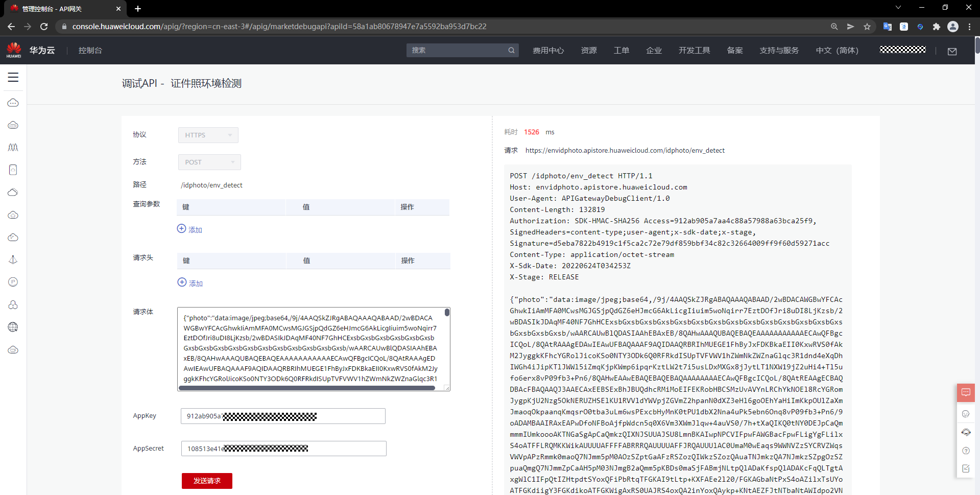The width and height of the screenshot is (980, 495).
Task: Open the 开发工具 menu
Action: point(694,50)
